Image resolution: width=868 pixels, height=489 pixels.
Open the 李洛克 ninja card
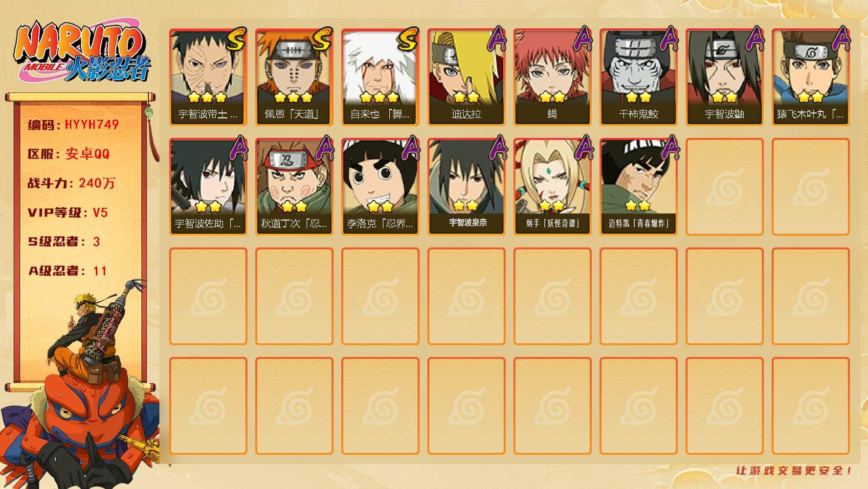click(x=380, y=187)
